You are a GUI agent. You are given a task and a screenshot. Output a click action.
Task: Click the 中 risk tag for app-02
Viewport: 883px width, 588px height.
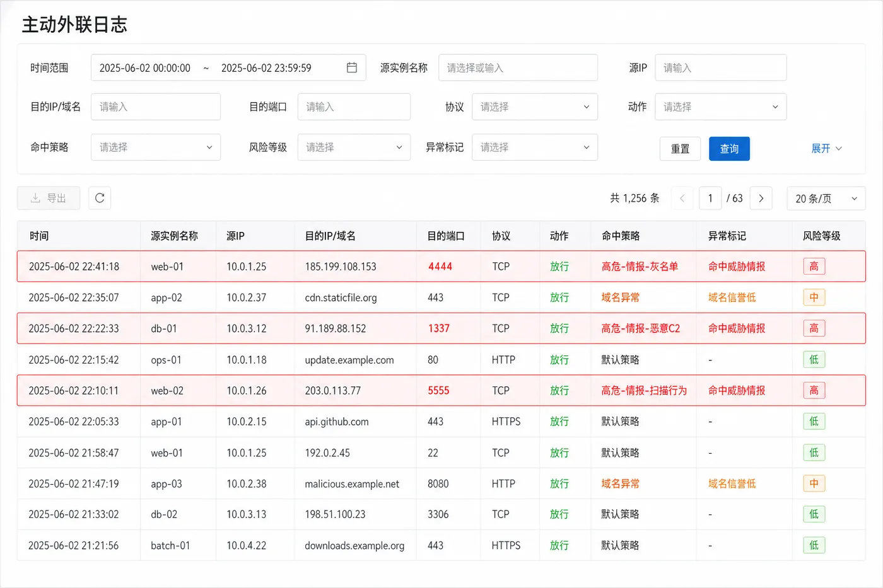click(x=814, y=297)
